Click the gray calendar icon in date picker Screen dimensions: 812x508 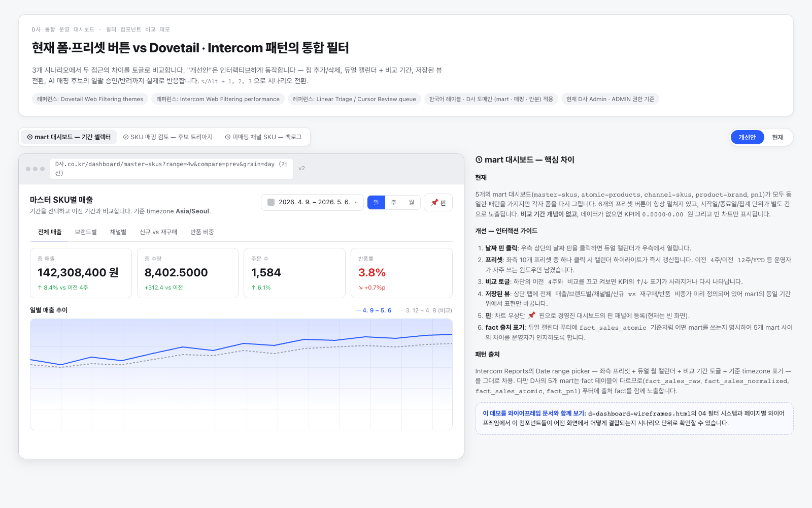(271, 202)
